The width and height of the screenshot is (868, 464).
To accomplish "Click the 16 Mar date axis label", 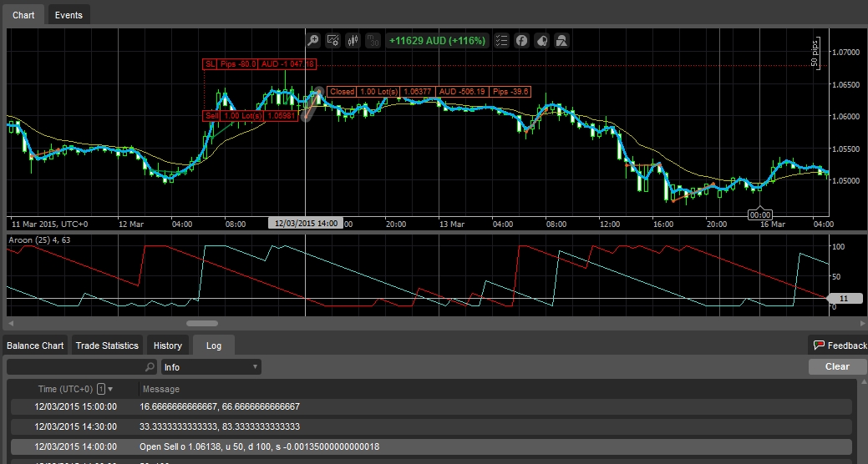I will [772, 224].
